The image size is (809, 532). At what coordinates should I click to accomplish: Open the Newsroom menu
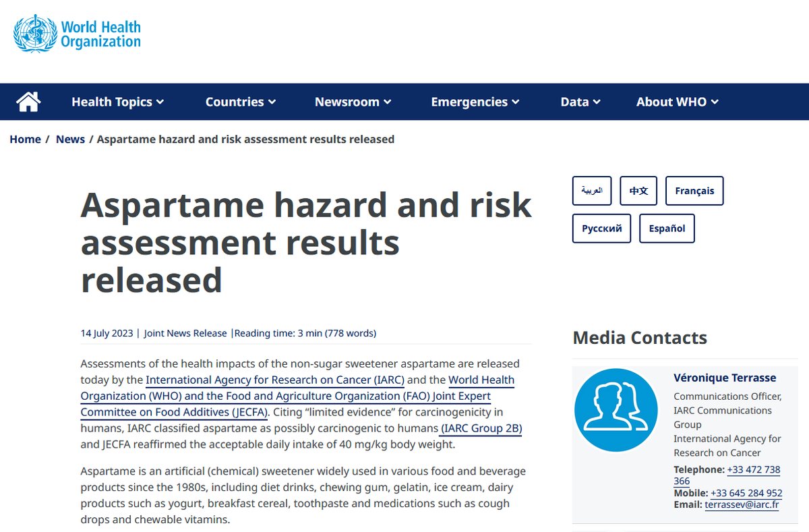353,102
